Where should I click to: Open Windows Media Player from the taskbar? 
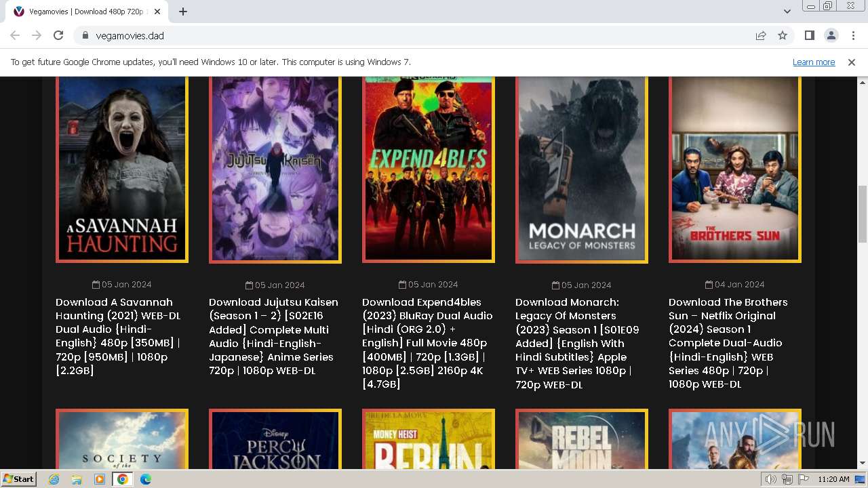point(100,479)
